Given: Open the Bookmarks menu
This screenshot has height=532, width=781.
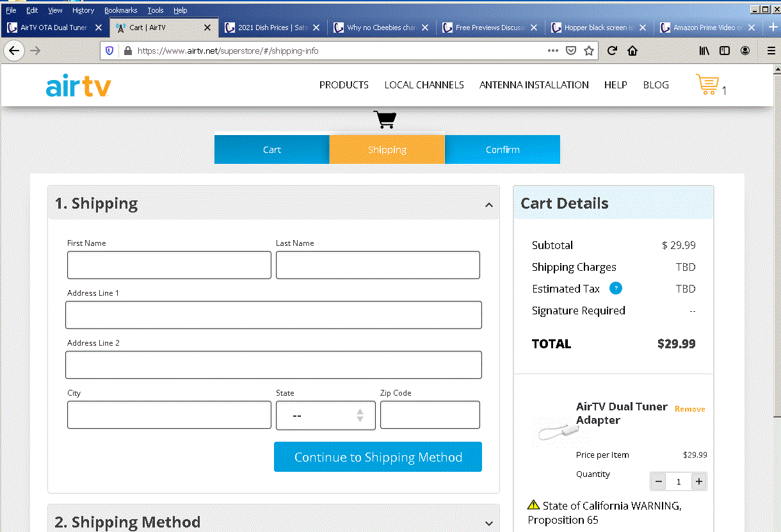Looking at the screenshot, I should 120,10.
